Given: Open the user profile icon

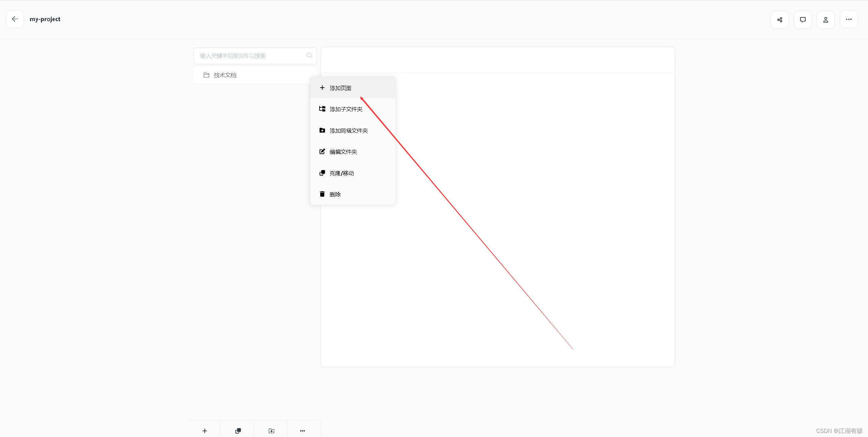Looking at the screenshot, I should pos(826,19).
